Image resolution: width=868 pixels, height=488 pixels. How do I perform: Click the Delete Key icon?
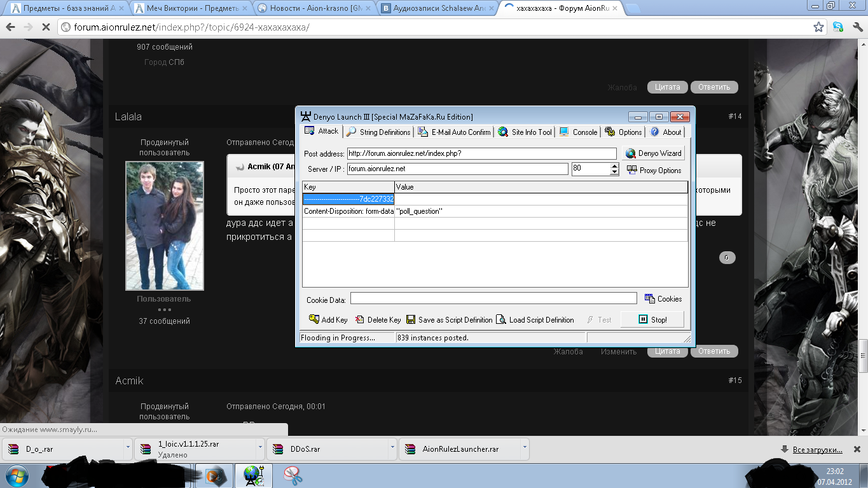pos(378,319)
